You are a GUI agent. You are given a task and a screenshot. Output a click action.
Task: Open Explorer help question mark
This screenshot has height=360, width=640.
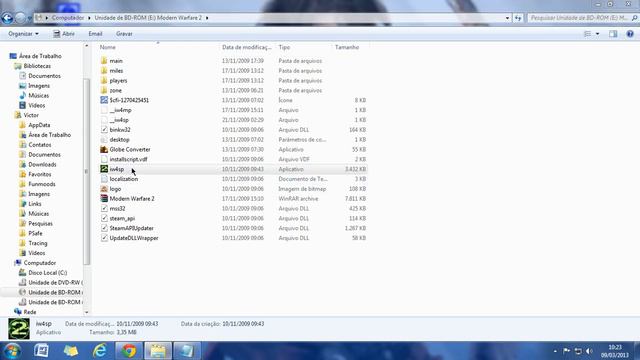(630, 34)
